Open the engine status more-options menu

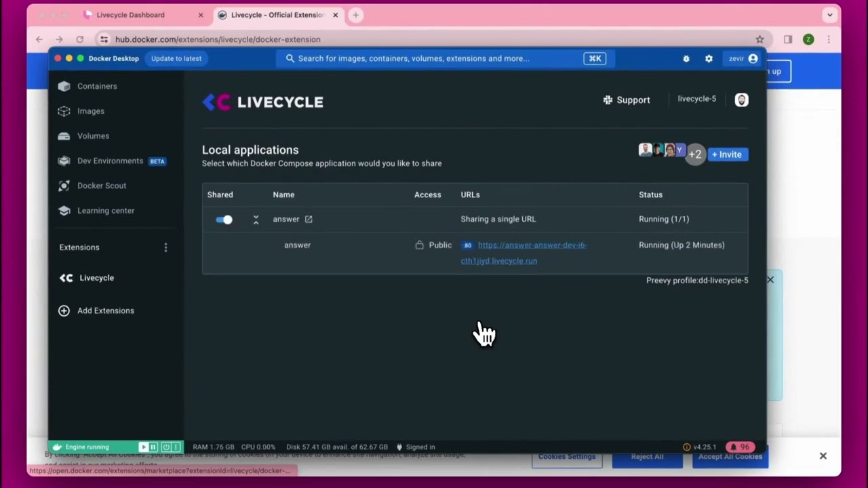click(x=176, y=447)
